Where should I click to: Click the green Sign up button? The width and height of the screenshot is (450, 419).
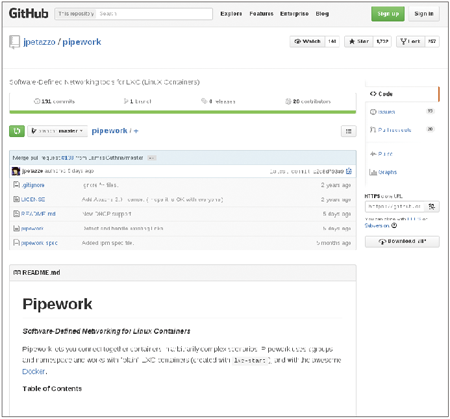(388, 14)
